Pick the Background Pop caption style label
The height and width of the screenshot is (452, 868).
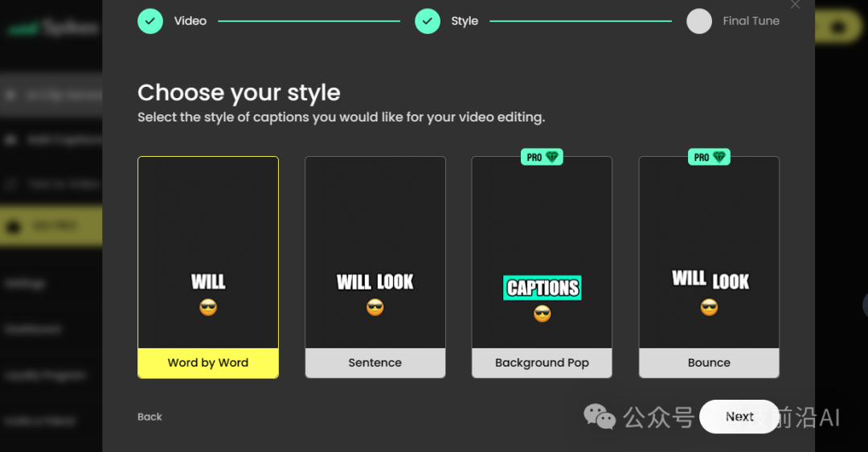pyautogui.click(x=542, y=363)
